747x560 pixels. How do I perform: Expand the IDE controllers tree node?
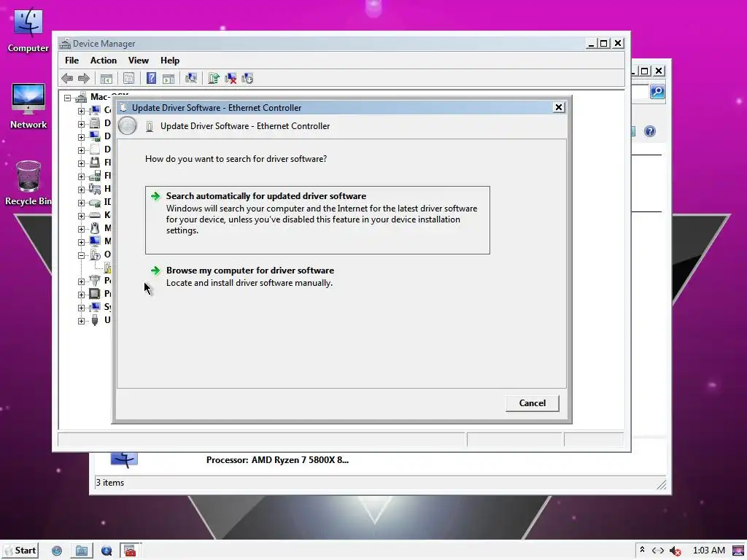(x=81, y=203)
